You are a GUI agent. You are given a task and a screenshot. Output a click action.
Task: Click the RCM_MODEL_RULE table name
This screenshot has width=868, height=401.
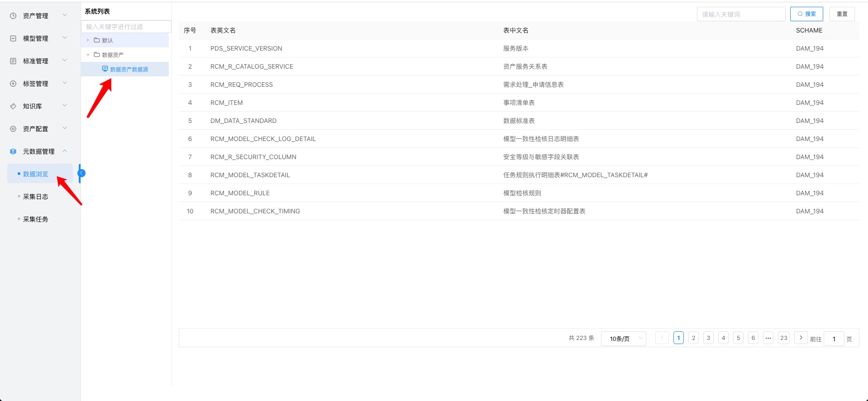point(240,193)
